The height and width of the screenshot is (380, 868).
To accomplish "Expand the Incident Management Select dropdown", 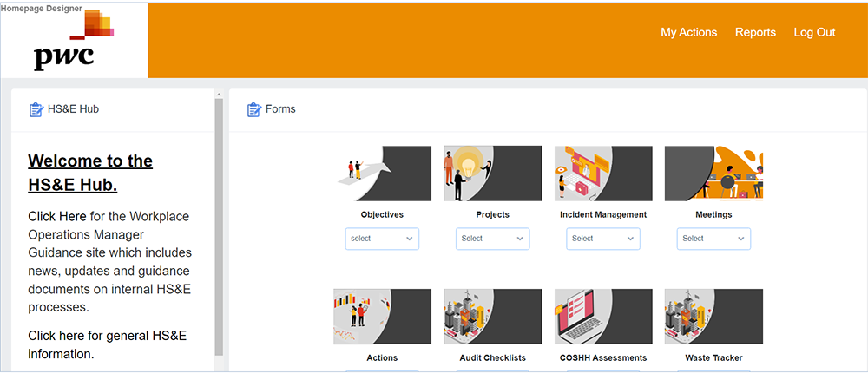I will point(603,239).
